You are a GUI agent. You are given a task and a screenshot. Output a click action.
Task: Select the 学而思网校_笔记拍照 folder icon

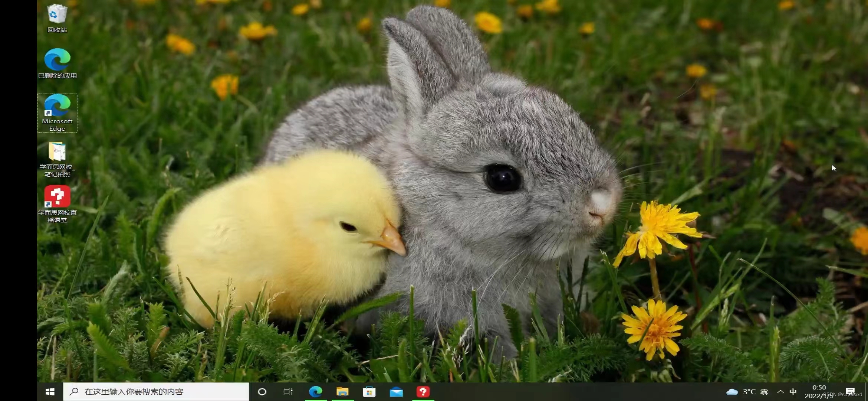click(57, 151)
